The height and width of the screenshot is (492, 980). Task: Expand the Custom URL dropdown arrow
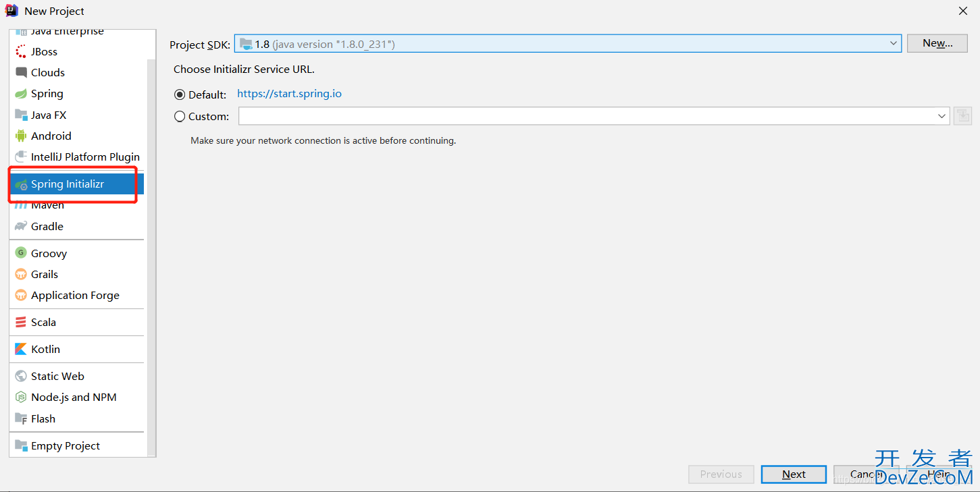click(x=942, y=116)
